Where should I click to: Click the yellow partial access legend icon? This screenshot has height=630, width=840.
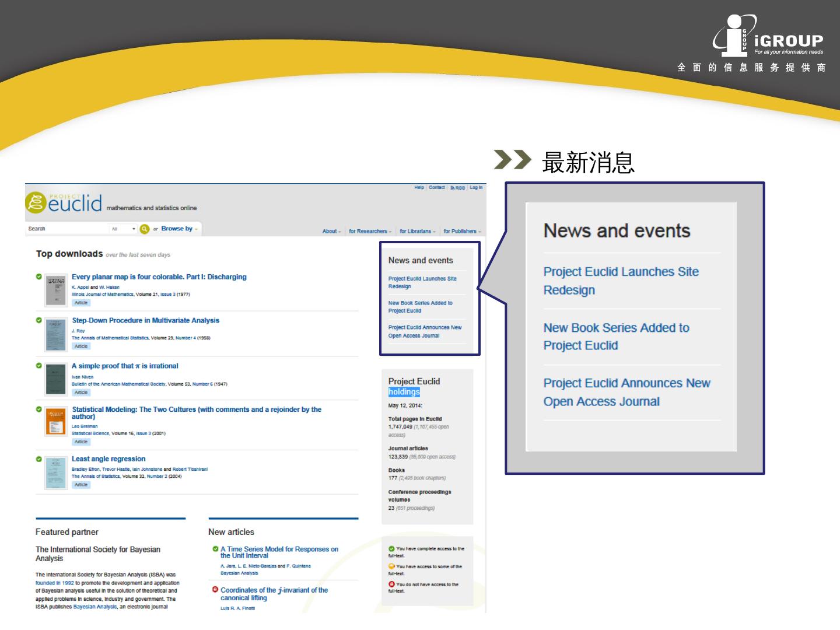pos(391,566)
